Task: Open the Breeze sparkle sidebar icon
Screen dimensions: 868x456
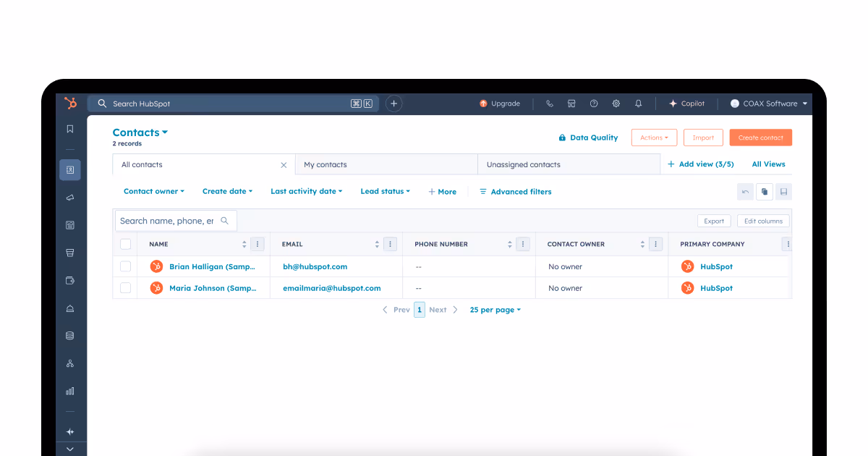Action: [70, 432]
